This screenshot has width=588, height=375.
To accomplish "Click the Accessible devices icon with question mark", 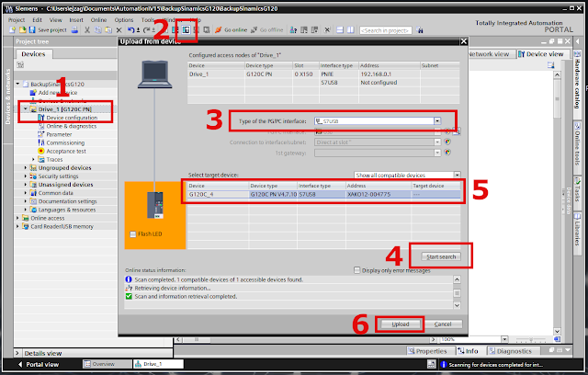I will pyautogui.click(x=293, y=29).
